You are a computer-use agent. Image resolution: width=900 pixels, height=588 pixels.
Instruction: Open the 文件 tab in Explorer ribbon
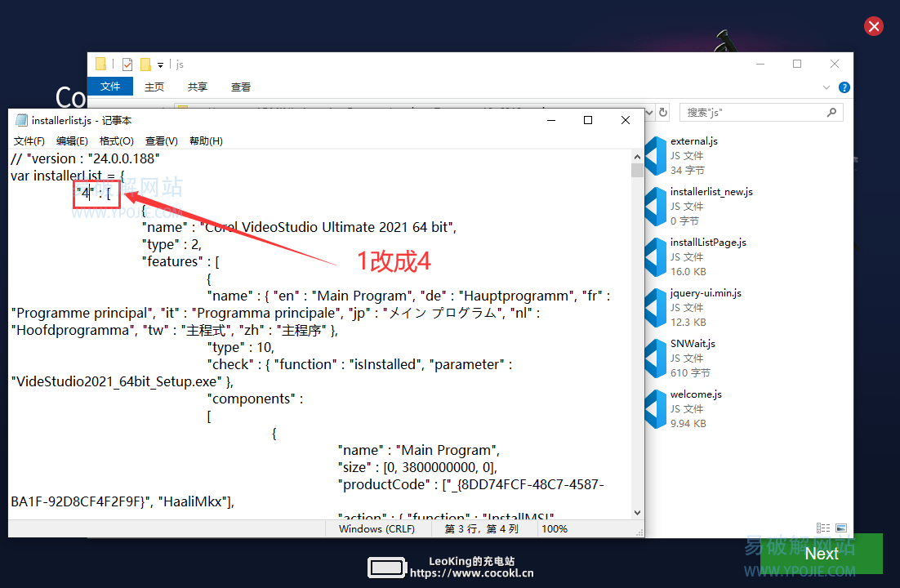coord(110,87)
